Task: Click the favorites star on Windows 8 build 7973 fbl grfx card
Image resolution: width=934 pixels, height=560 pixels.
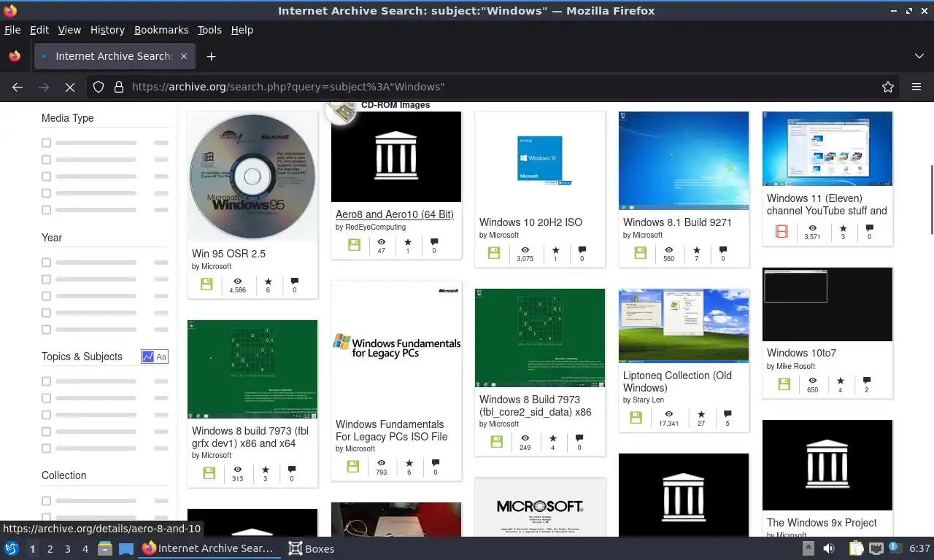Action: tap(265, 470)
